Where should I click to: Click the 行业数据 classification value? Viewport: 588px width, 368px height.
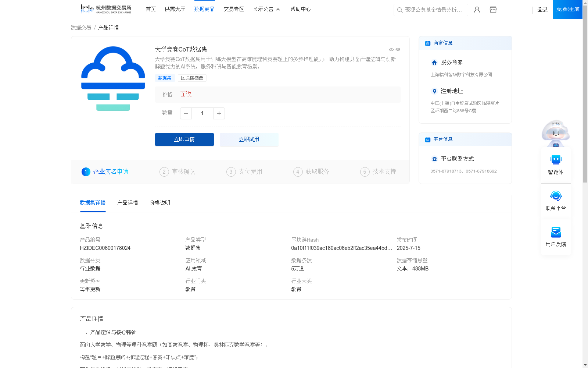[90, 269]
